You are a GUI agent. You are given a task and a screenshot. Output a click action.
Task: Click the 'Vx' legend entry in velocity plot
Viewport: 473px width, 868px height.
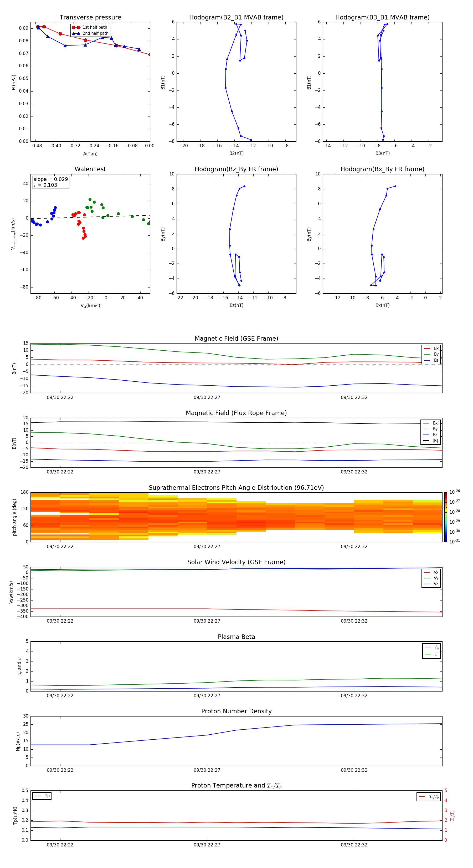431,573
